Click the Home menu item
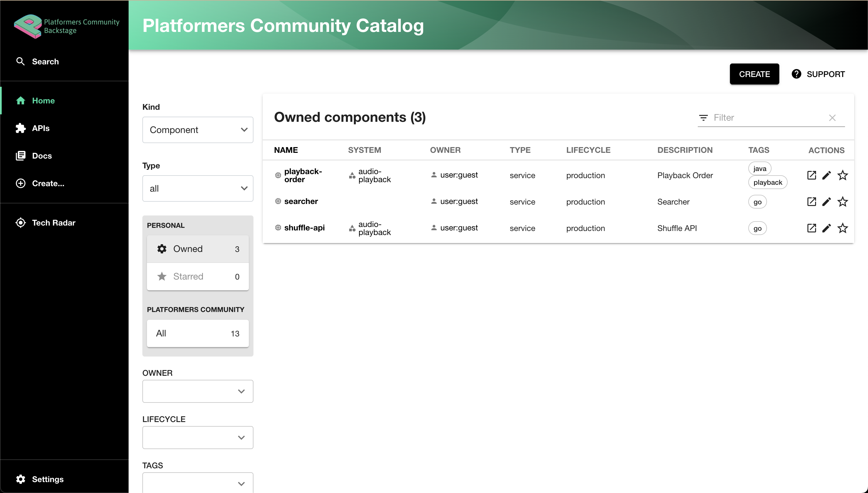 (44, 100)
